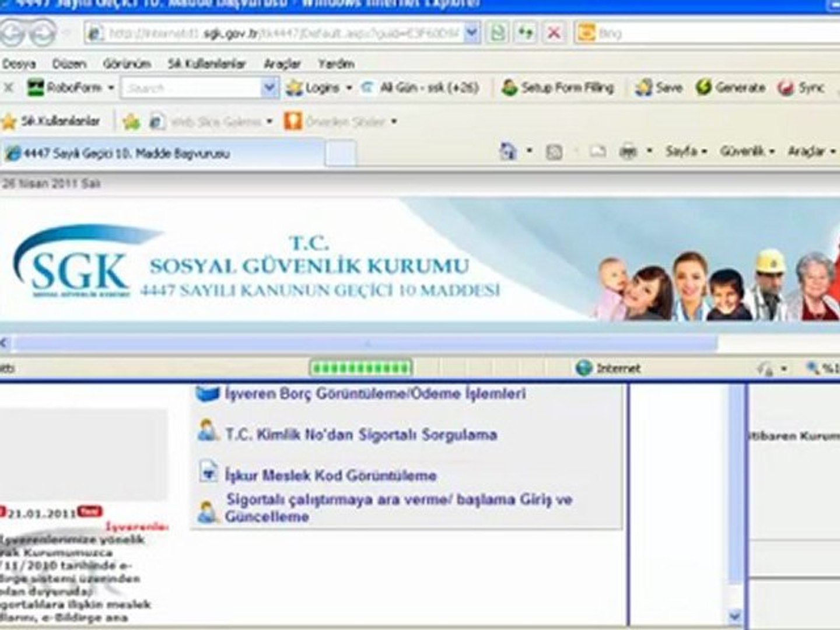Click the add to favorites bar icon
The width and height of the screenshot is (840, 630).
(131, 121)
